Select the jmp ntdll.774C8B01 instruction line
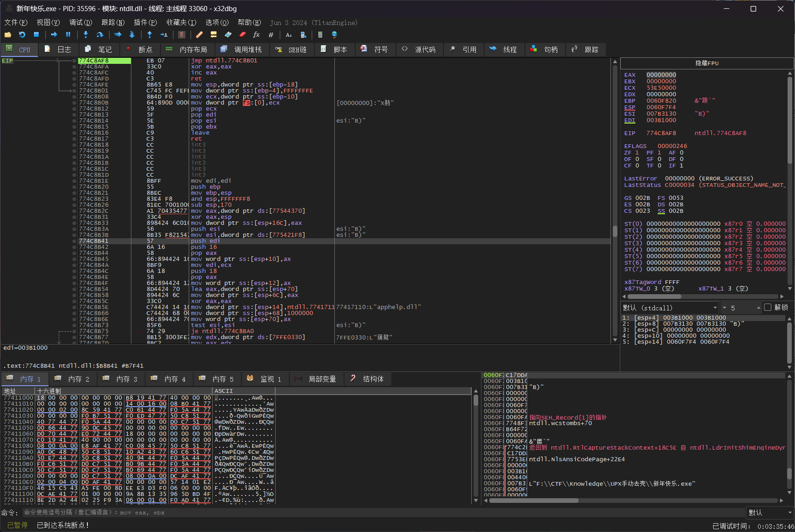The height and width of the screenshot is (532, 795). pyautogui.click(x=224, y=61)
